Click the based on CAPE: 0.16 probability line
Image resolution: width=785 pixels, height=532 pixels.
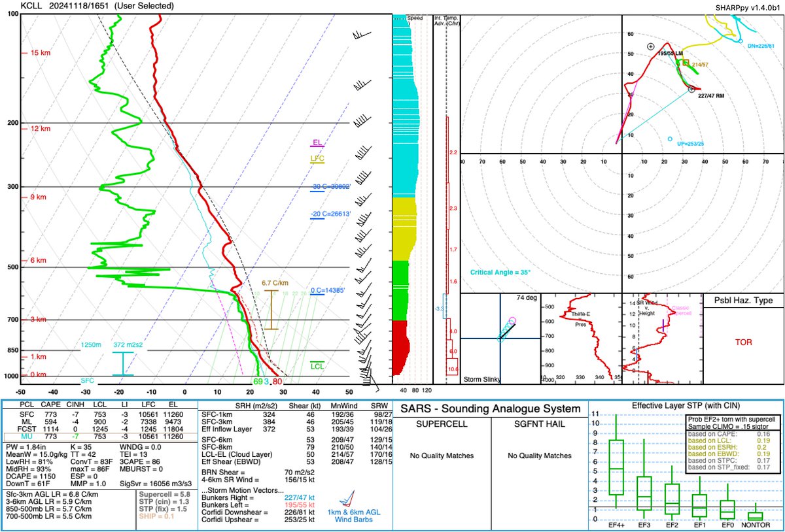pos(730,433)
